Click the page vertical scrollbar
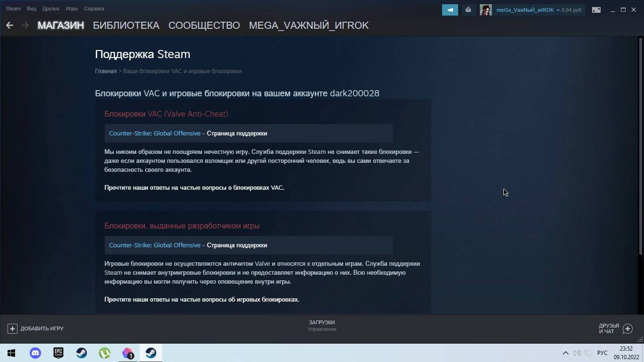Viewport: 644px width, 362px height. click(x=640, y=146)
